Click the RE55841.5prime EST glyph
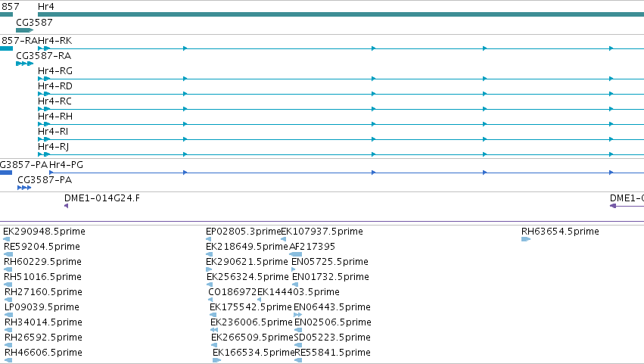644x364 pixels. 299,360
